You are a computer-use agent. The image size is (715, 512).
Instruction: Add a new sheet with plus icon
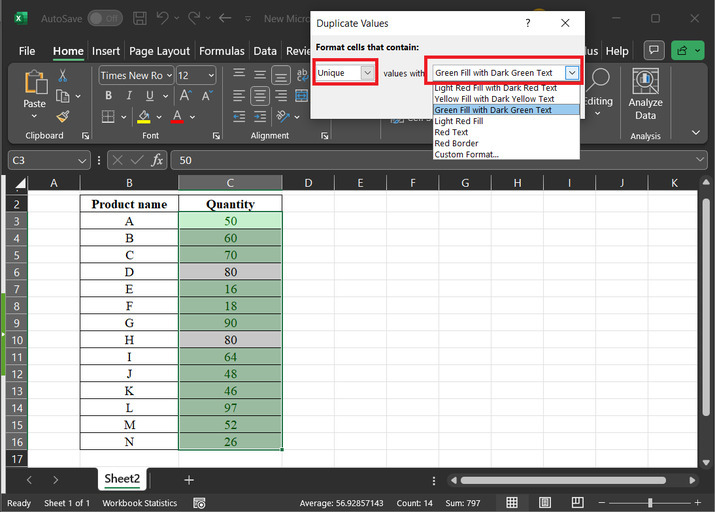(x=188, y=480)
